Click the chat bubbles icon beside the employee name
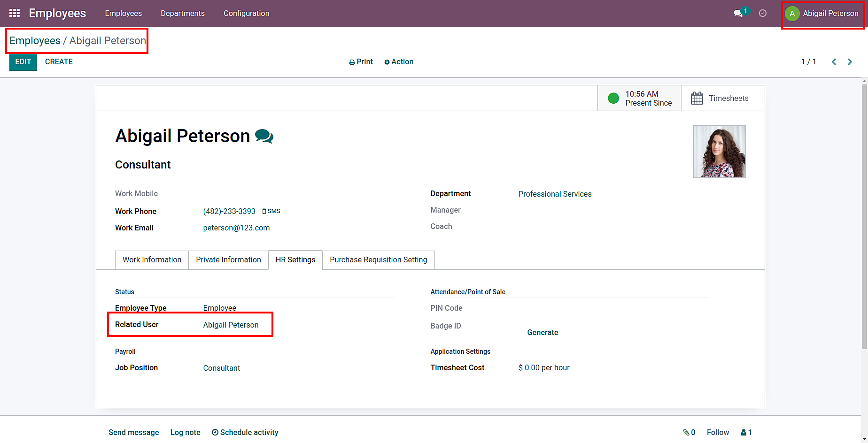This screenshot has height=443, width=868. coord(264,136)
